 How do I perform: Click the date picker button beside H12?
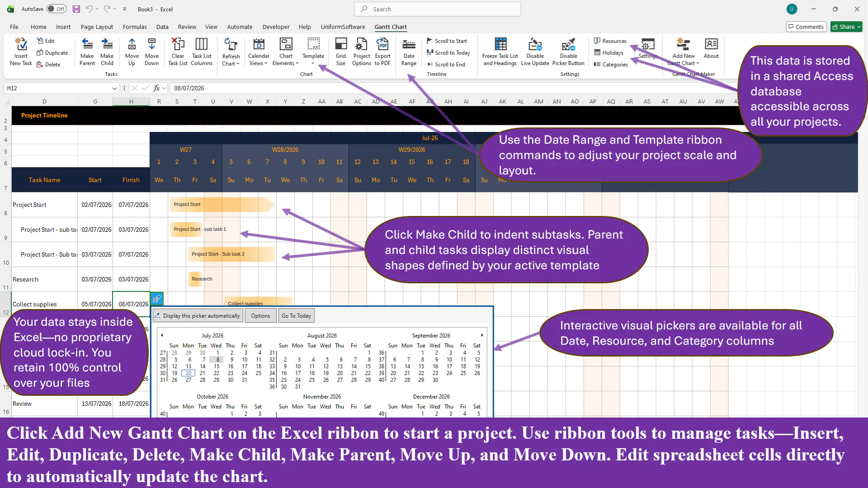click(156, 299)
